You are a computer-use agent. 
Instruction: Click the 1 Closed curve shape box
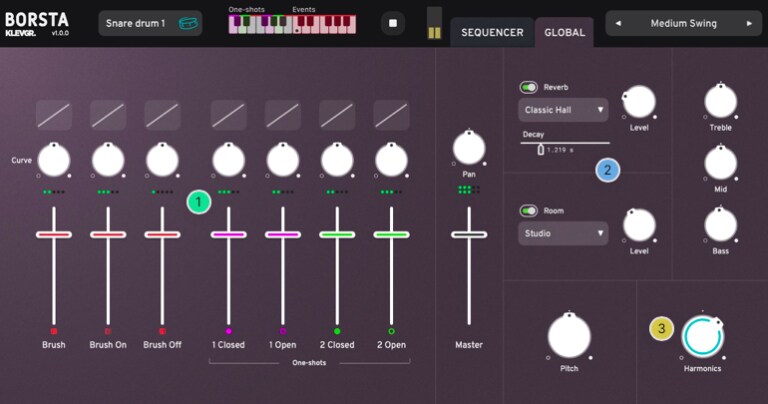pyautogui.click(x=229, y=115)
